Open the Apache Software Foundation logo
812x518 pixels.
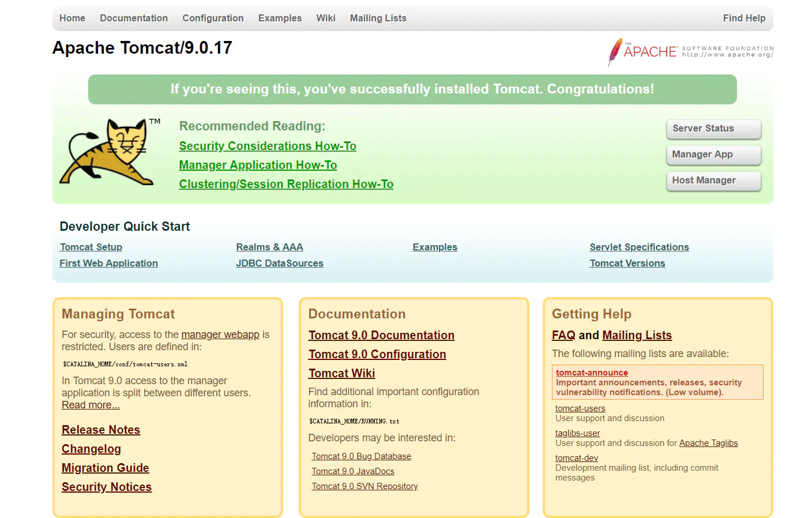coord(690,52)
